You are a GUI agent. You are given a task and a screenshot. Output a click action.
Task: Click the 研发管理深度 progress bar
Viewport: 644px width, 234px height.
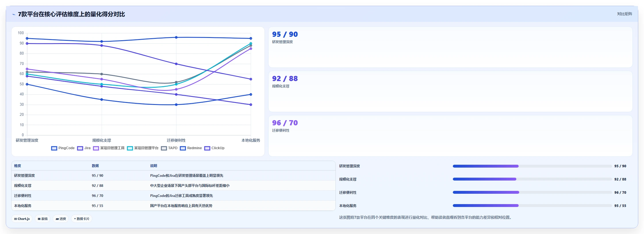click(532, 166)
